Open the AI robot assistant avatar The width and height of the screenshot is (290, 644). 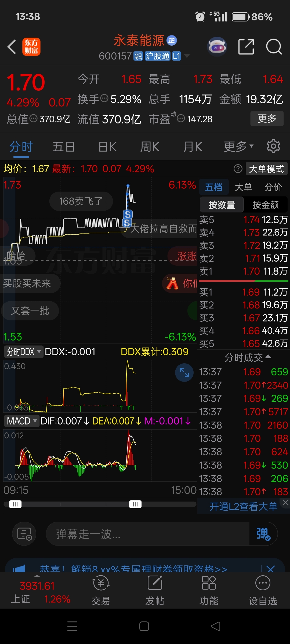pyautogui.click(x=217, y=47)
